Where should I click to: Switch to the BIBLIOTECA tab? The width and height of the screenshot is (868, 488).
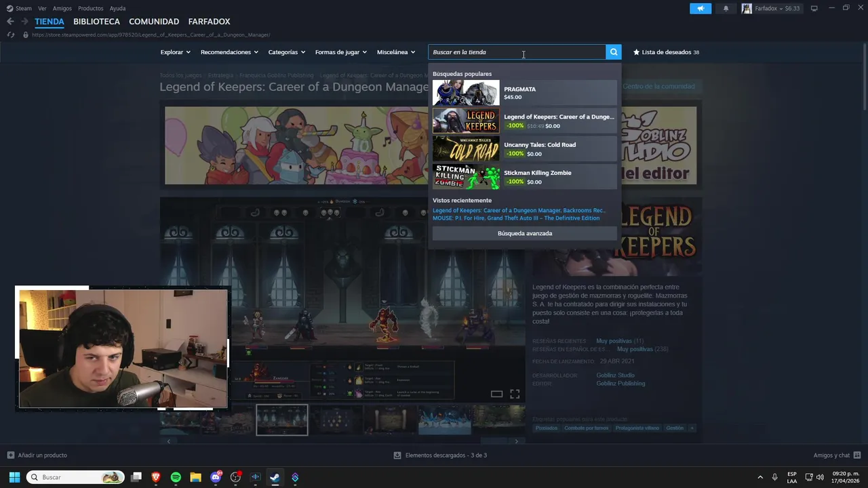(x=96, y=22)
